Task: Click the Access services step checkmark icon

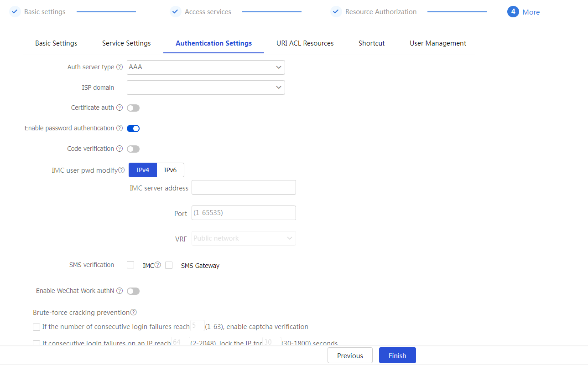Action: [176, 12]
